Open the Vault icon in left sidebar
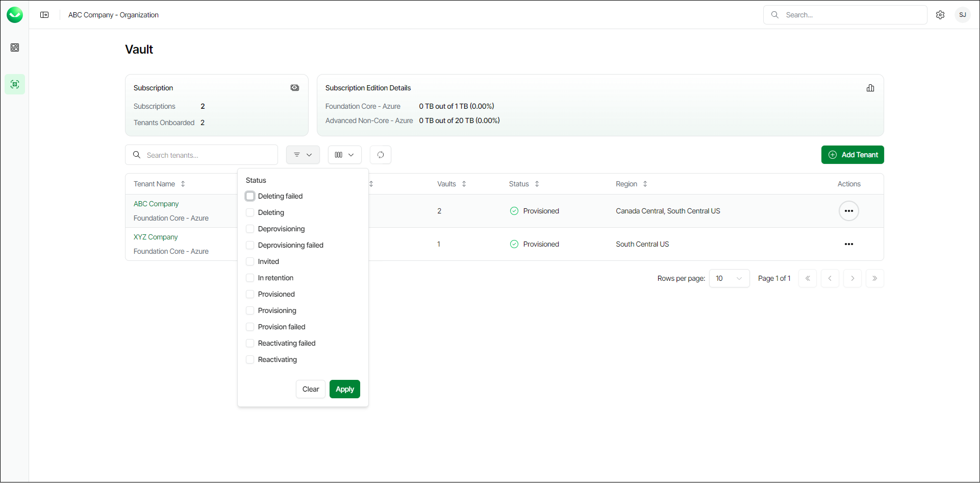The width and height of the screenshot is (980, 483). (15, 84)
